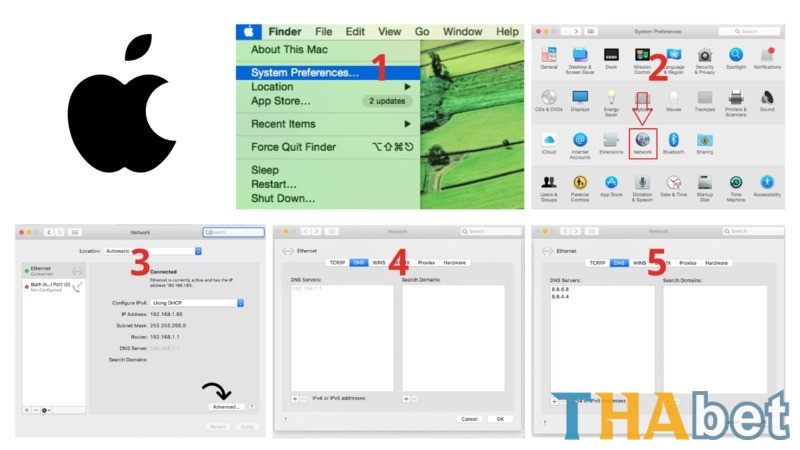Screen dimensions: 800x450
Task: Expand the Recent Items submenu
Action: point(328,124)
